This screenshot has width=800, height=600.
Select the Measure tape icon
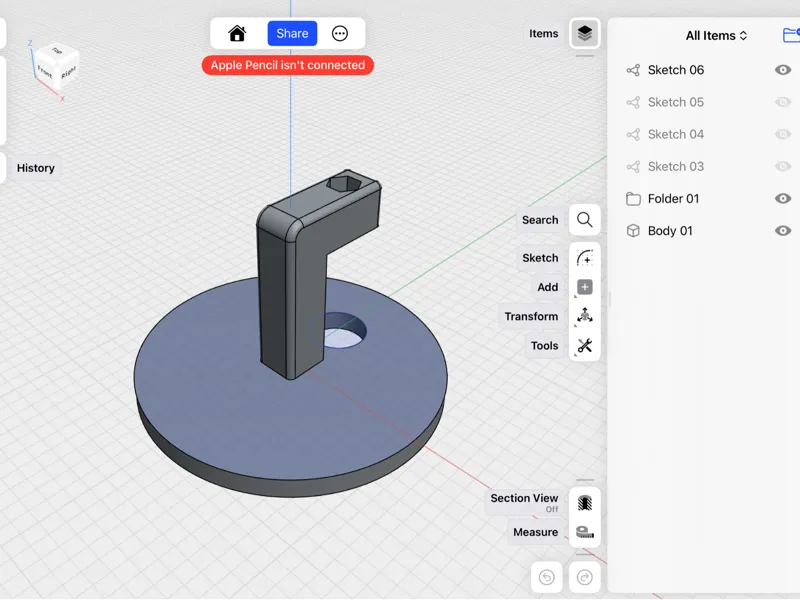[585, 532]
